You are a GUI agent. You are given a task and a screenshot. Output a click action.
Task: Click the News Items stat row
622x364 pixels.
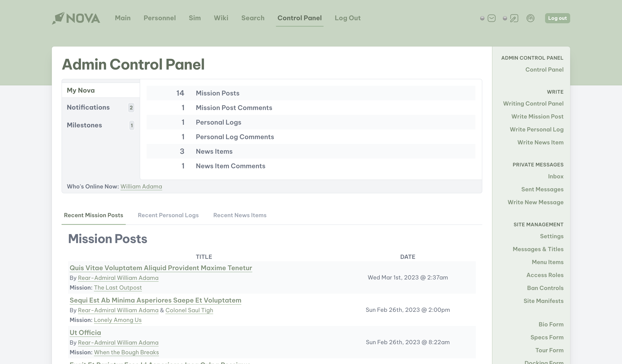311,151
